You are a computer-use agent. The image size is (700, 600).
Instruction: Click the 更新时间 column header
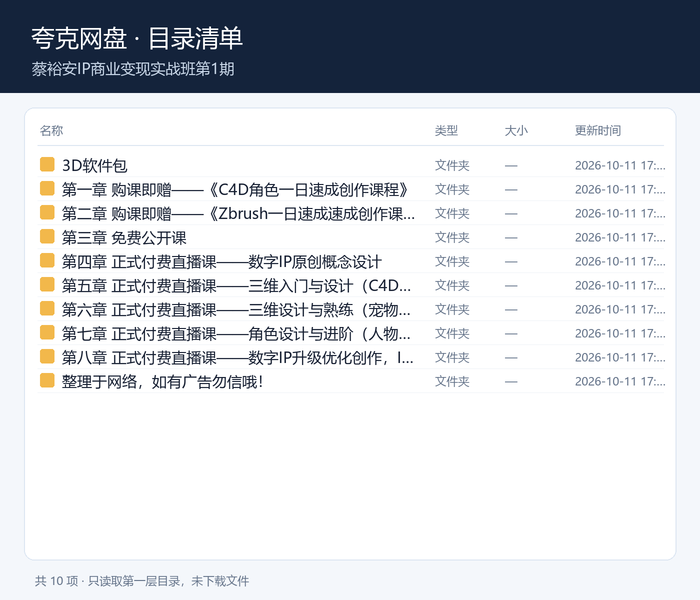(598, 130)
